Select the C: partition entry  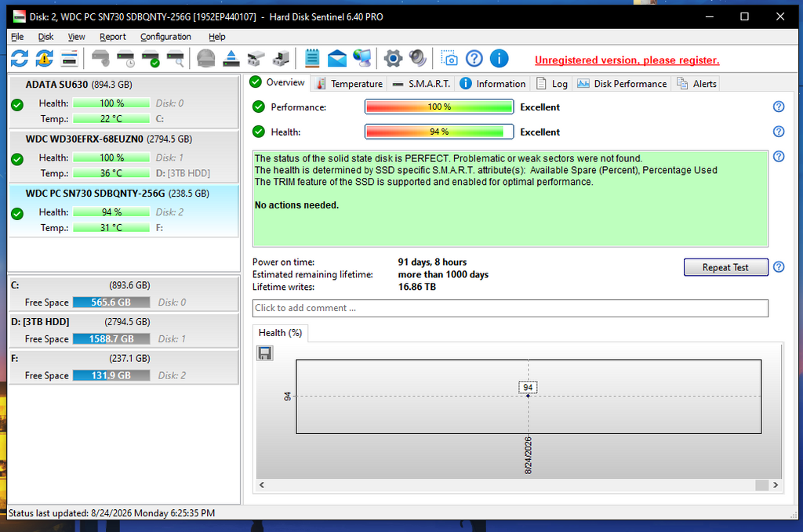(x=124, y=294)
